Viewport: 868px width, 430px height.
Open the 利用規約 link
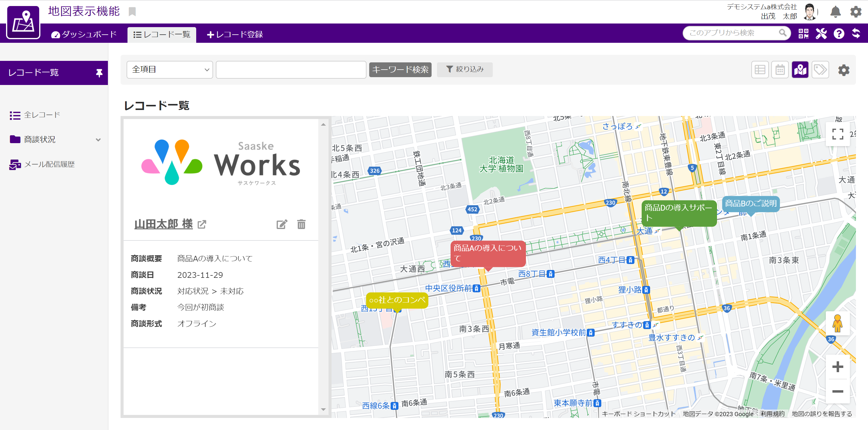[772, 414]
